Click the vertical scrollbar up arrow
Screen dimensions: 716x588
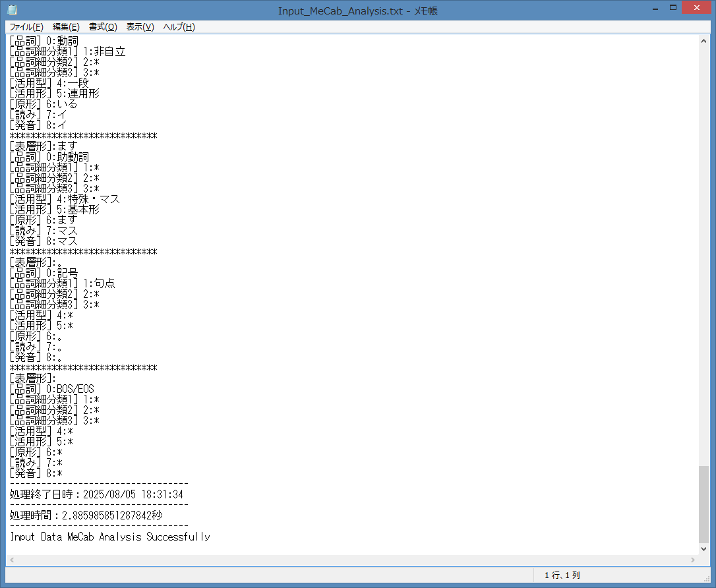pyautogui.click(x=703, y=41)
